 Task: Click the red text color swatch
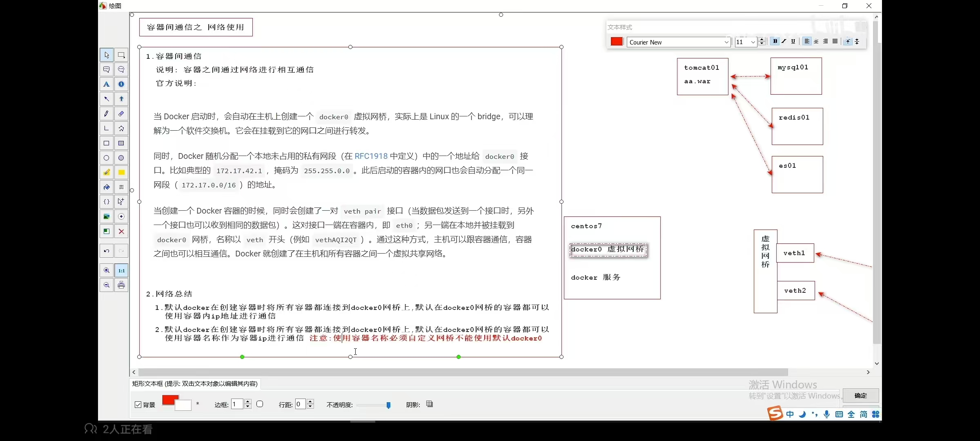[617, 42]
